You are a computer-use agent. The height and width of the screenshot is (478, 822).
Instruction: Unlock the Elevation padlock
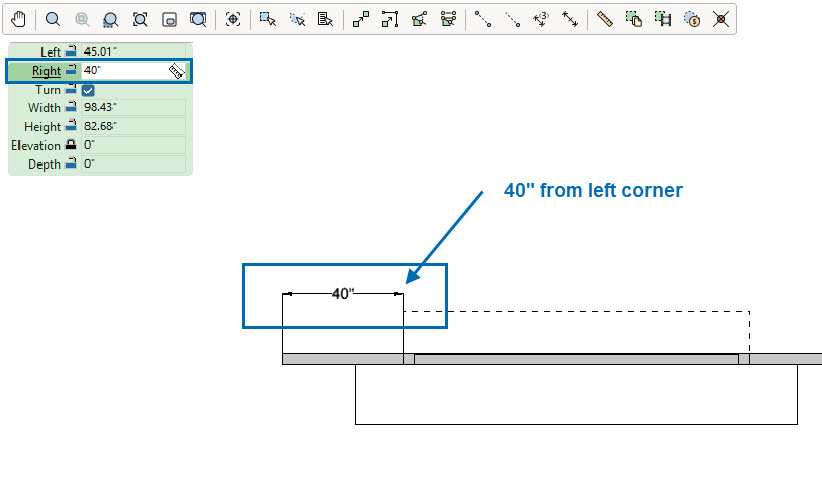point(71,145)
